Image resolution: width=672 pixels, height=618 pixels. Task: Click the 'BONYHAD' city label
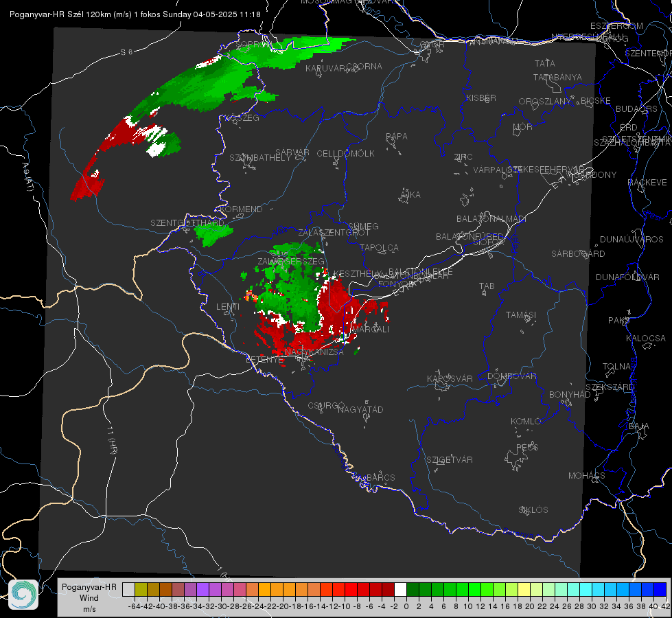(x=570, y=395)
